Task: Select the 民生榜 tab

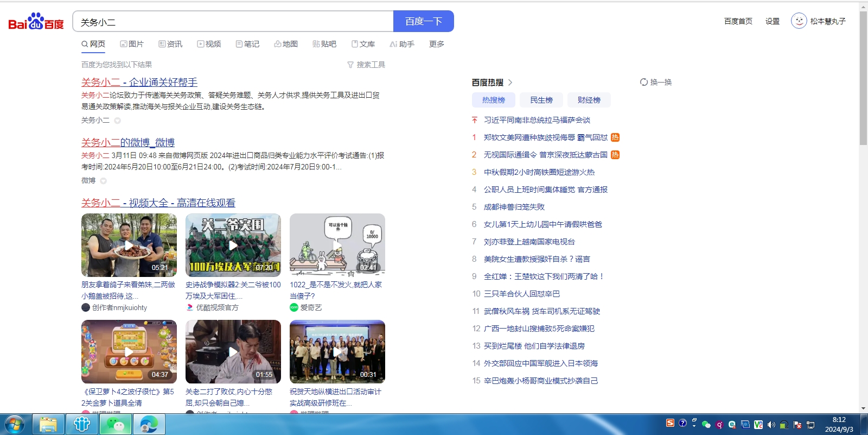Action: (x=541, y=100)
